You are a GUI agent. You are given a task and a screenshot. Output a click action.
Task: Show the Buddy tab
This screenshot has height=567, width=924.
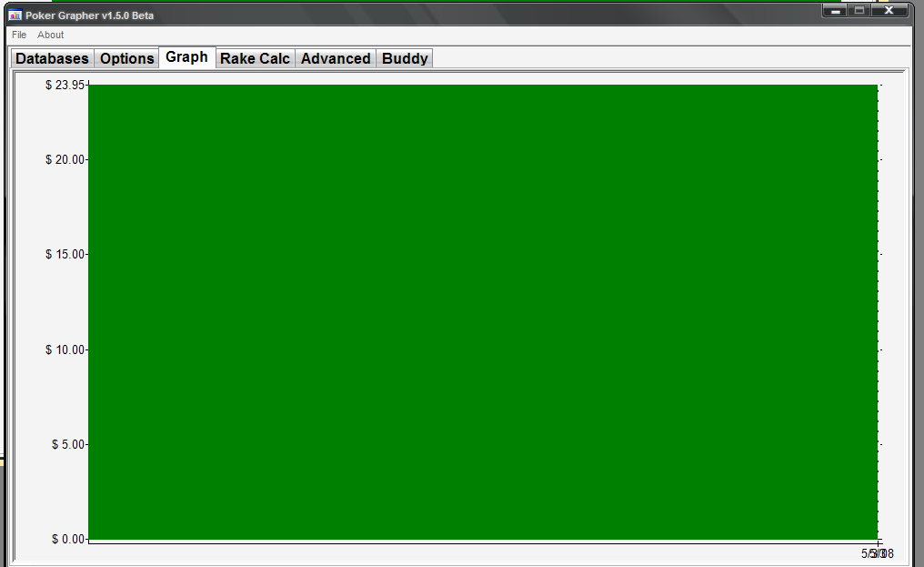405,58
